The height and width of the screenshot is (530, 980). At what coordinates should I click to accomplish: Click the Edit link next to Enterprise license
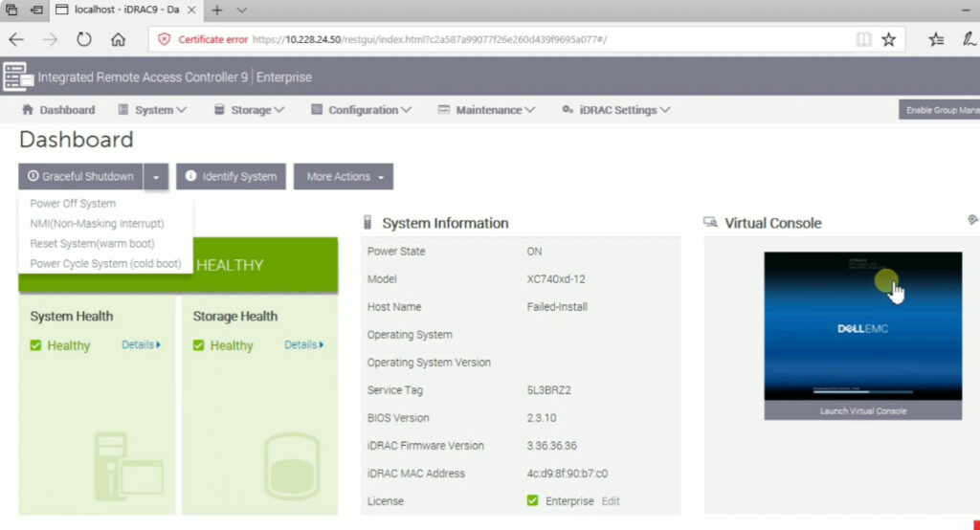611,501
